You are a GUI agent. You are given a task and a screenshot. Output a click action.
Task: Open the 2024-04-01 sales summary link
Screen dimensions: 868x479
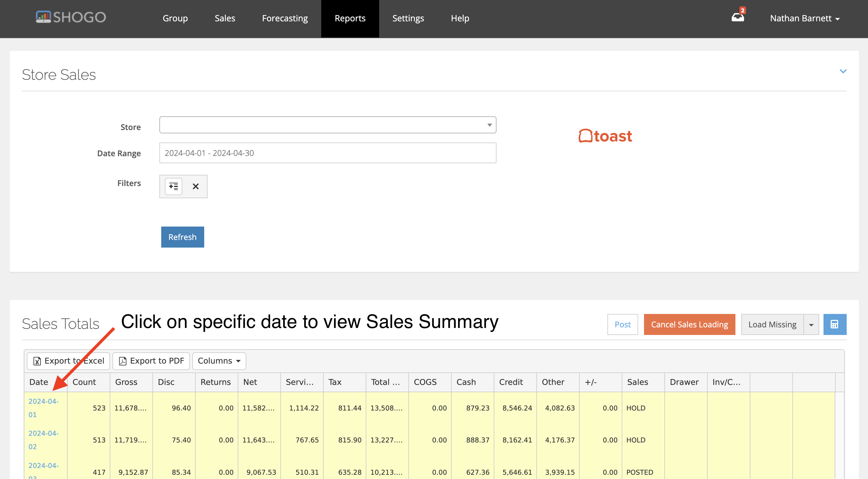click(44, 407)
